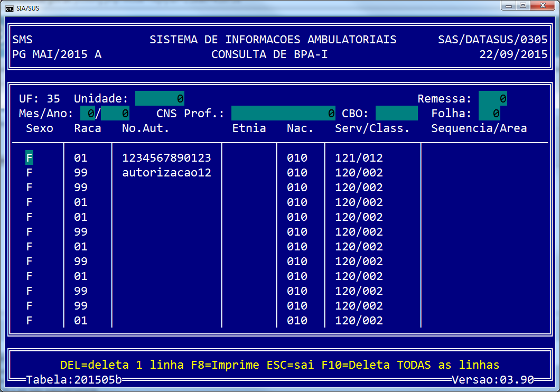The width and height of the screenshot is (560, 392).
Task: Click the Unidade input field
Action: click(x=160, y=99)
